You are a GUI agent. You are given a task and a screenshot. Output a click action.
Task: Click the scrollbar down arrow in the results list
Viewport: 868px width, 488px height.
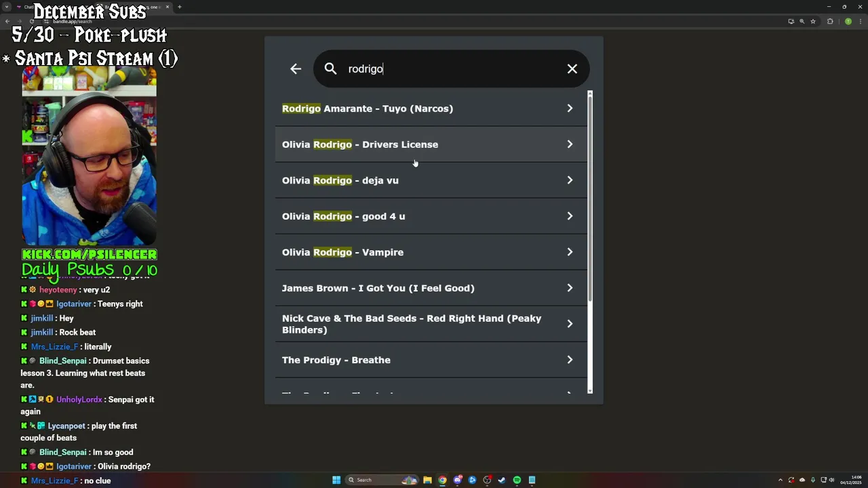(x=590, y=390)
